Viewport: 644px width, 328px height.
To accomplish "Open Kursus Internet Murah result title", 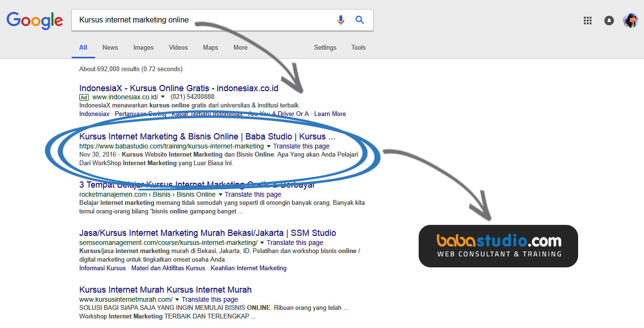I will (165, 290).
